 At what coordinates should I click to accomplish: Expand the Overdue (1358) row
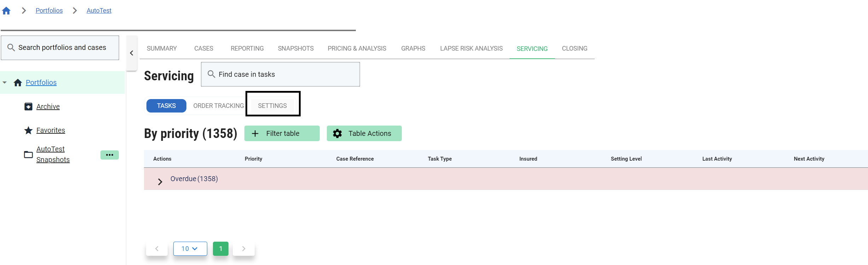(x=160, y=182)
